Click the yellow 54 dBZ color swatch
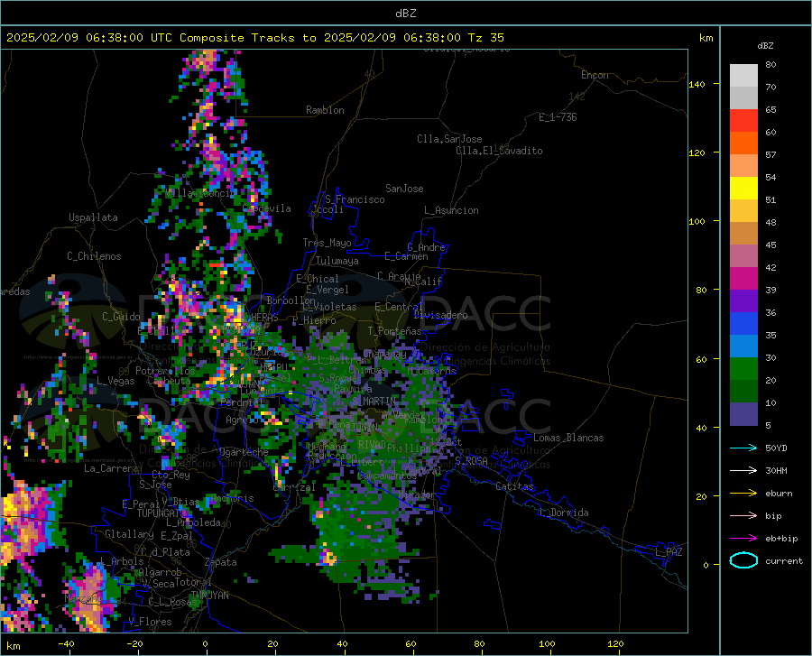The width and height of the screenshot is (812, 656). pos(743,189)
